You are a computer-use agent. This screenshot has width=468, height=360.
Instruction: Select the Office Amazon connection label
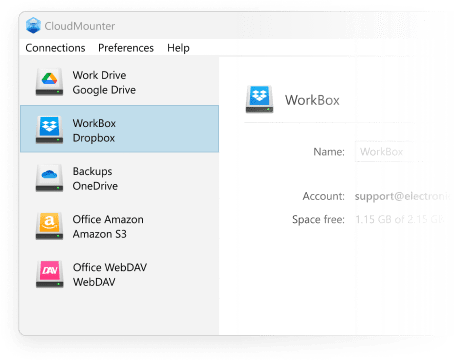(x=108, y=219)
